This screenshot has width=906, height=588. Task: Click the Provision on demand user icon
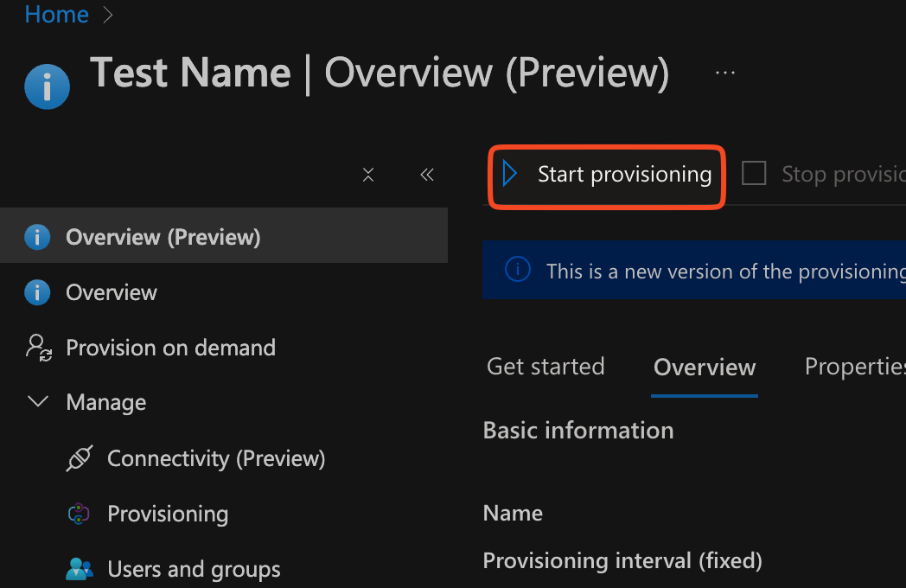coord(39,348)
